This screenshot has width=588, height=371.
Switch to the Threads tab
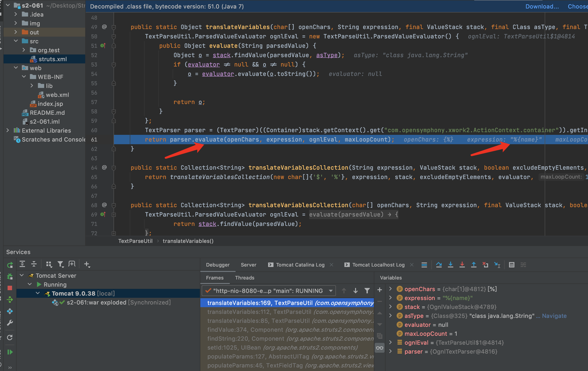[x=245, y=278]
